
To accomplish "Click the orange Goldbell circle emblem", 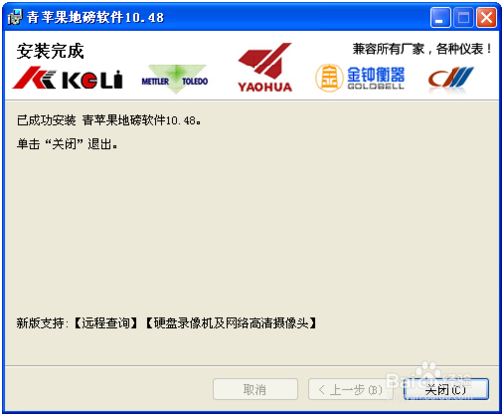I will pyautogui.click(x=329, y=78).
